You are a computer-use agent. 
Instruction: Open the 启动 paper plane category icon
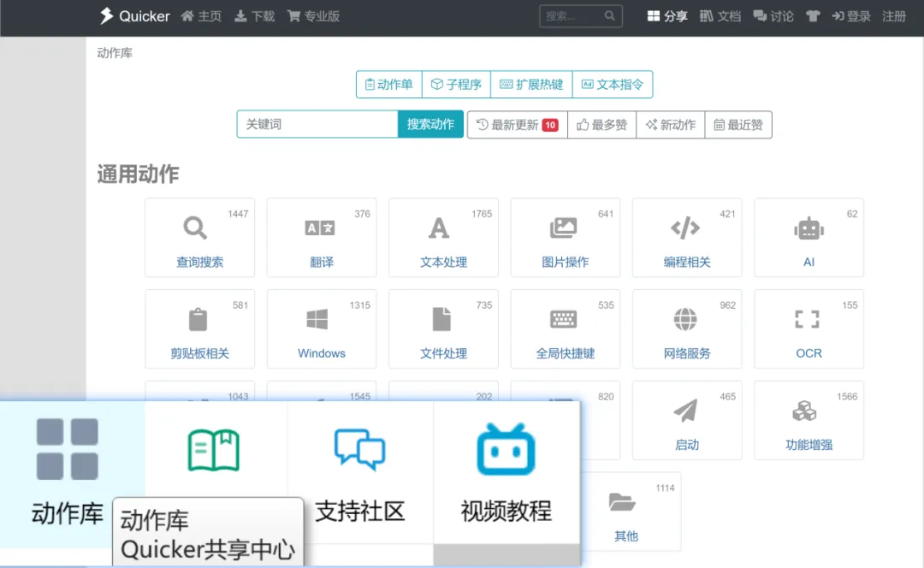[685, 411]
